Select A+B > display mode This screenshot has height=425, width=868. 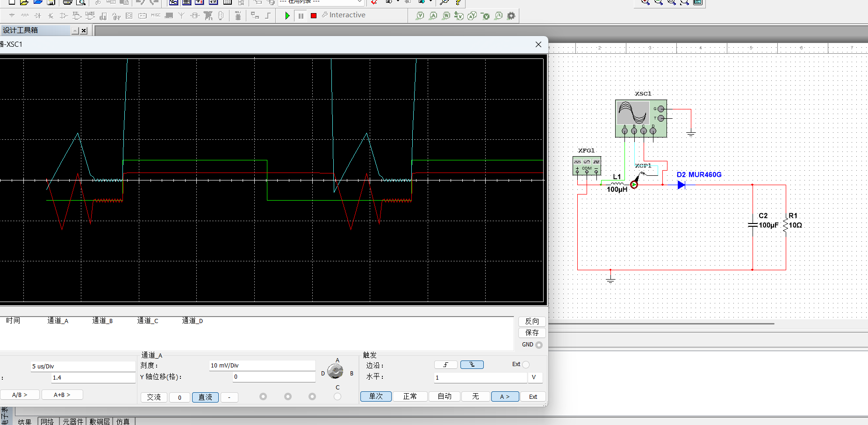point(62,395)
